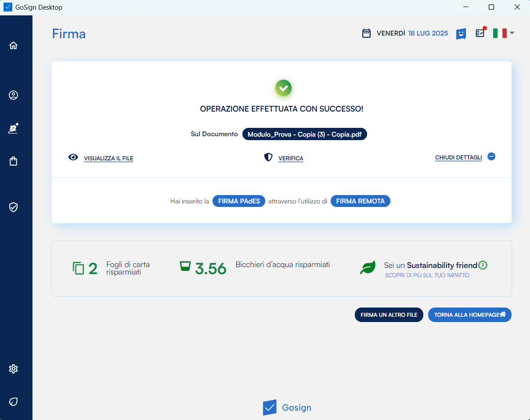Click the '3.56' water glasses value
This screenshot has width=530, height=420.
click(x=211, y=268)
